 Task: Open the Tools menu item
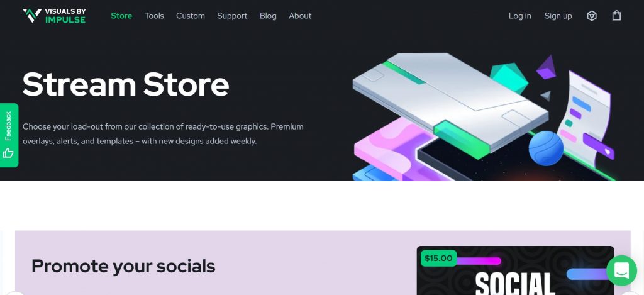pyautogui.click(x=154, y=16)
